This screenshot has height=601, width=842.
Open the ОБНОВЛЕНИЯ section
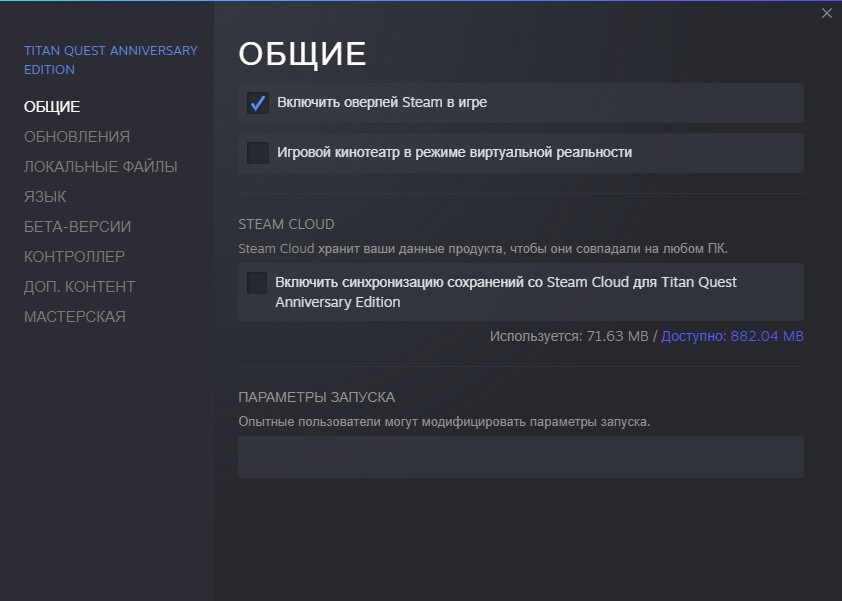coord(77,137)
